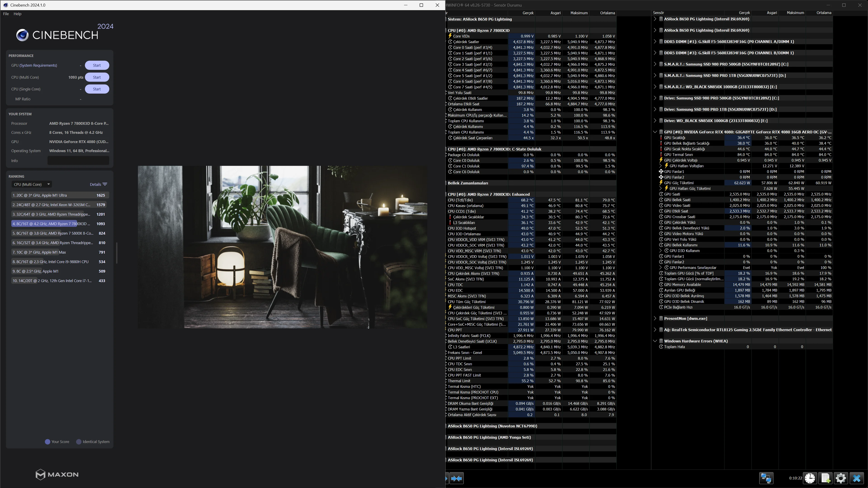Open the System Requirements link
The height and width of the screenshot is (488, 868).
(38, 65)
